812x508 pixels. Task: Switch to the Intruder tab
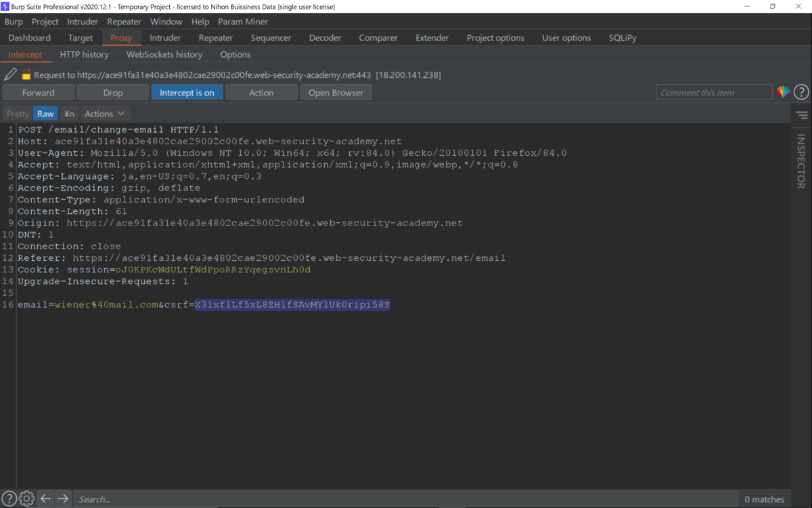pos(165,38)
